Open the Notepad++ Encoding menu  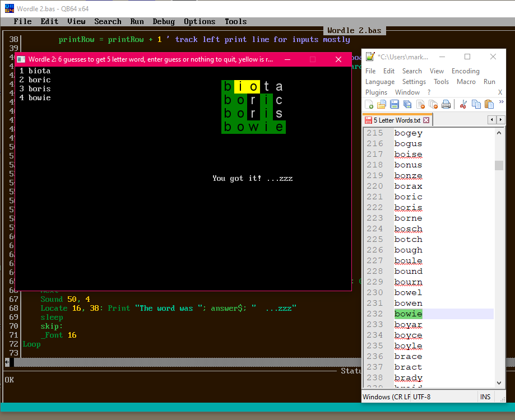(x=465, y=71)
